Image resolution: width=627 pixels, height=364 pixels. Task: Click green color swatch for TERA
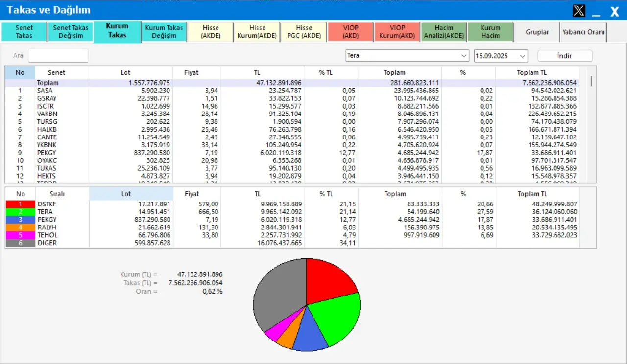coord(20,212)
